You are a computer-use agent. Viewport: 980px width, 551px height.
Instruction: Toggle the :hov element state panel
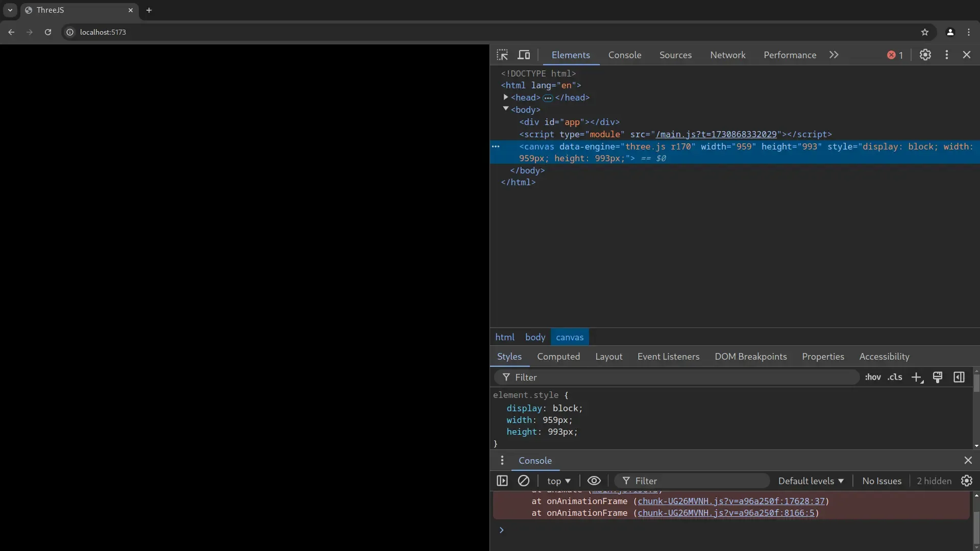point(873,378)
